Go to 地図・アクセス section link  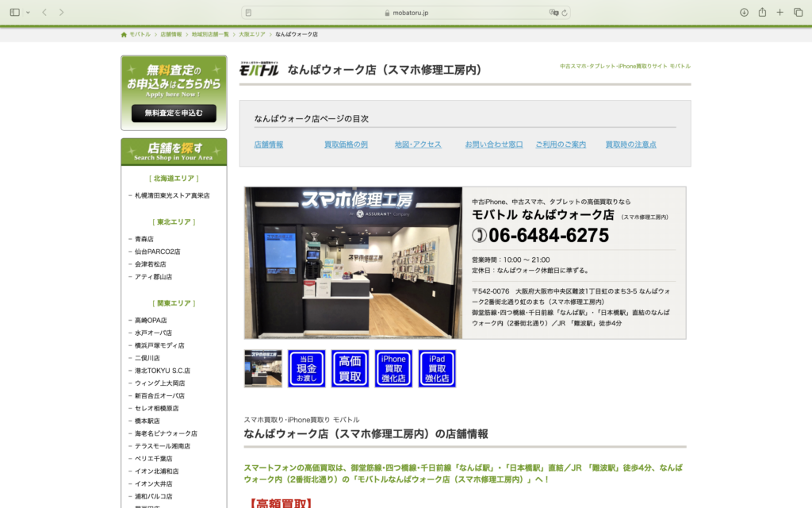418,144
